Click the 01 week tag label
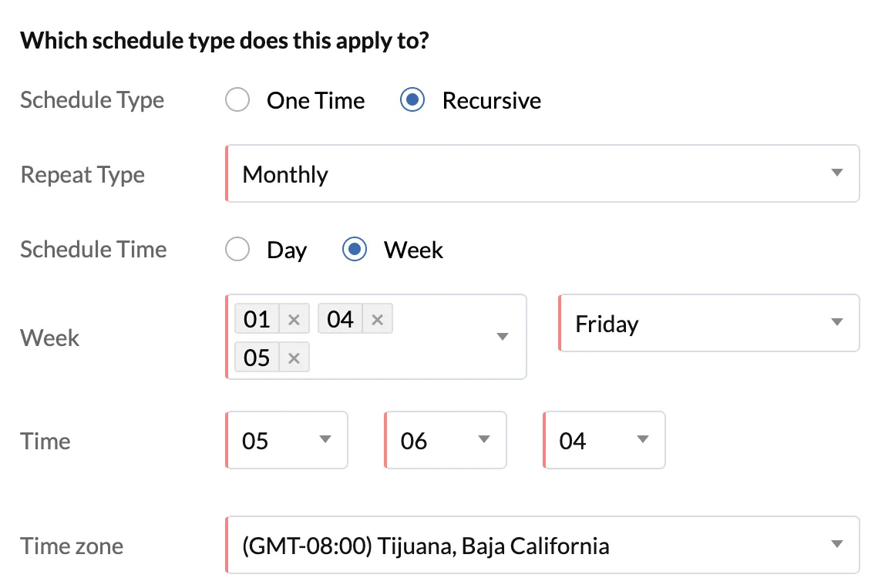 [x=257, y=319]
